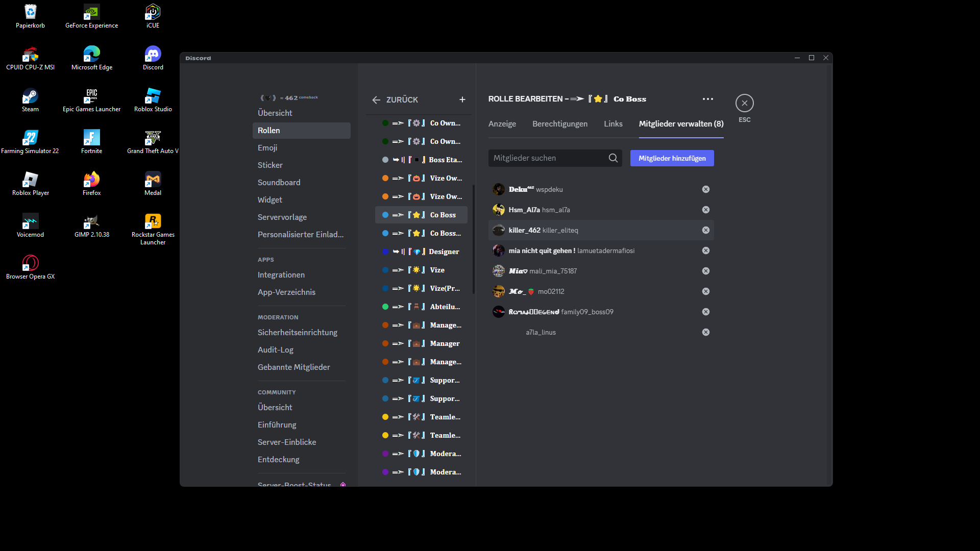Open Roblox Studio desktop icon
Viewport: 980px width, 551px height.
pyautogui.click(x=153, y=99)
